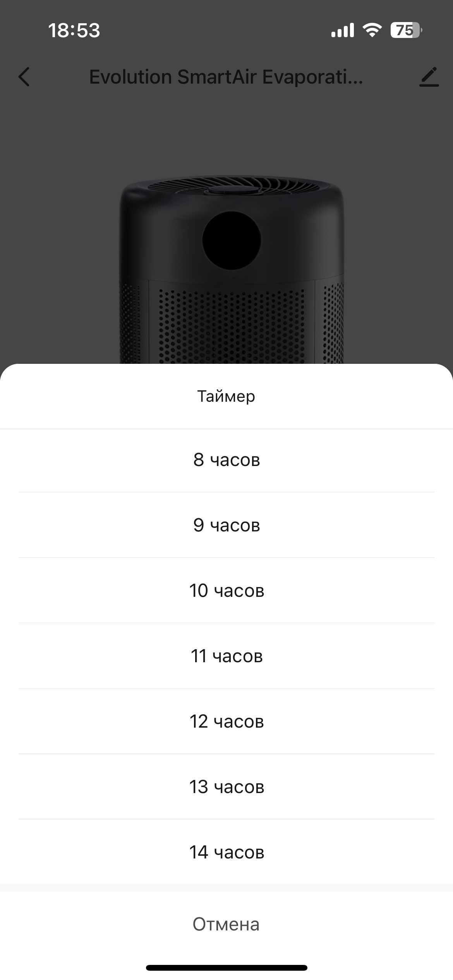Cancel the timer sheet with Отмена
This screenshot has width=453, height=980.
[226, 924]
